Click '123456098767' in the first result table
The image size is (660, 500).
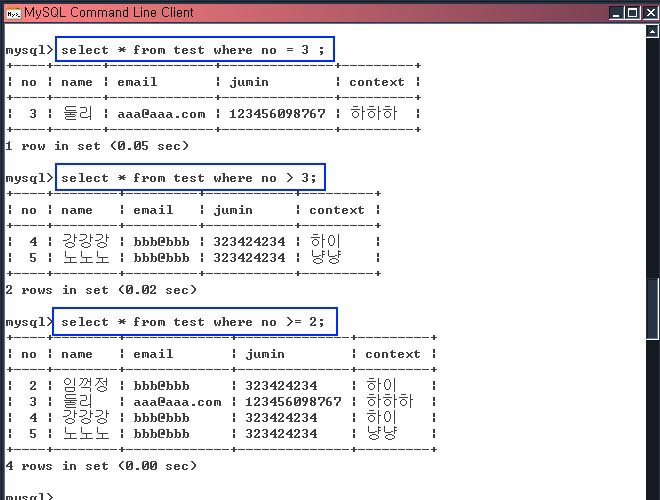pos(277,114)
